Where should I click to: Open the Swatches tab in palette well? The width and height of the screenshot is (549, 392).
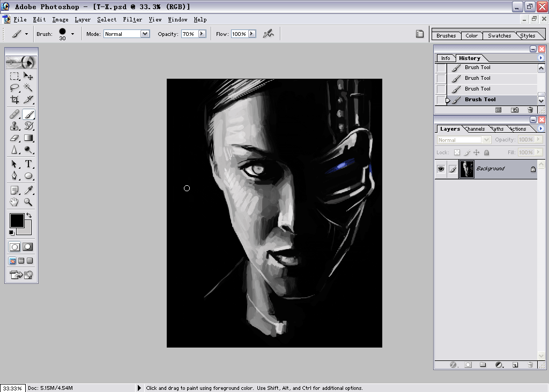(499, 36)
